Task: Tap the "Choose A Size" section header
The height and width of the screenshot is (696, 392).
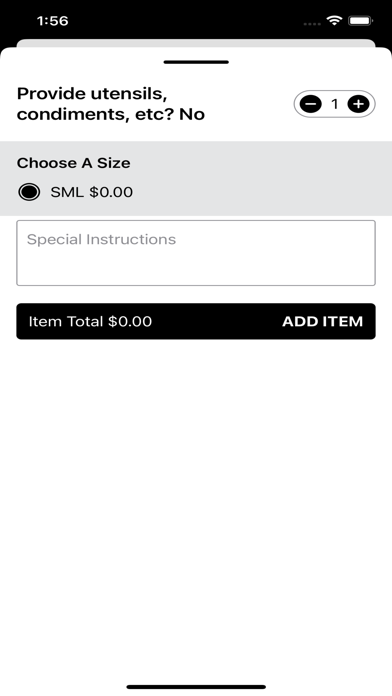Action: (x=74, y=163)
